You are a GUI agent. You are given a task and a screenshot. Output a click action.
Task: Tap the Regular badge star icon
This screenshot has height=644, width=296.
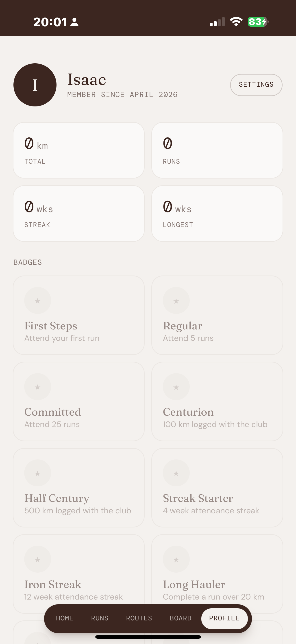point(176,300)
